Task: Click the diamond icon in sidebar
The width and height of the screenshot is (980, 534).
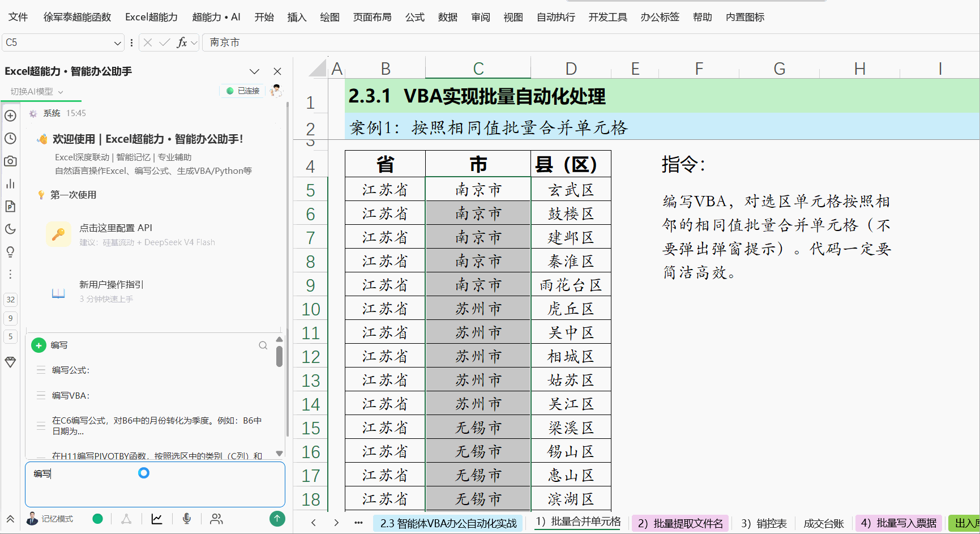Action: (10, 362)
